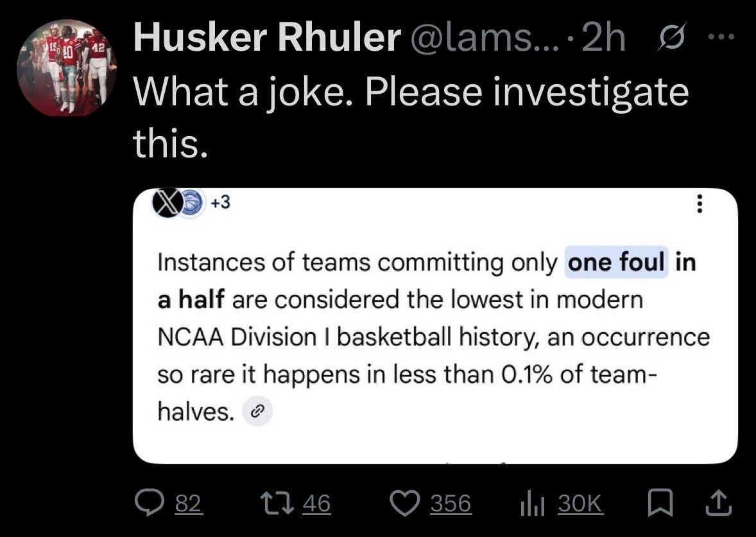Click the X logo source icon
Screen dimensions: 756x537
[x=168, y=204]
